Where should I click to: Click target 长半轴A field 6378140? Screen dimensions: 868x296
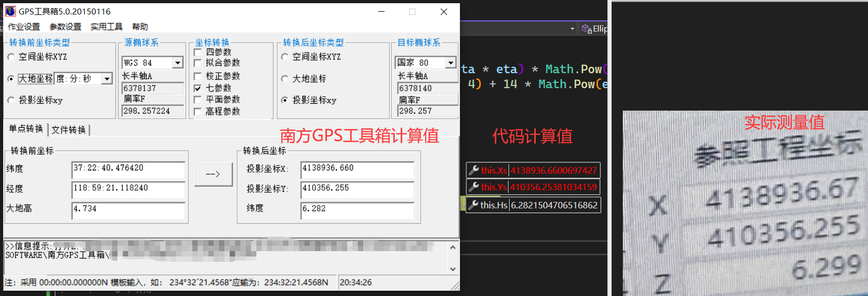tap(428, 88)
